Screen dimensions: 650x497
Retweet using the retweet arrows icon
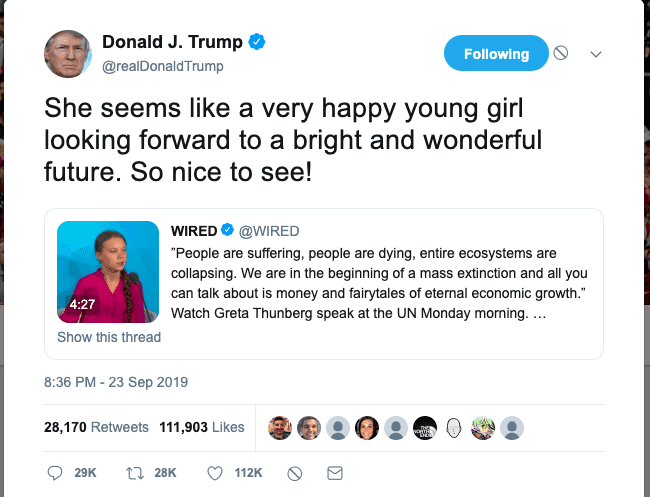pos(134,472)
